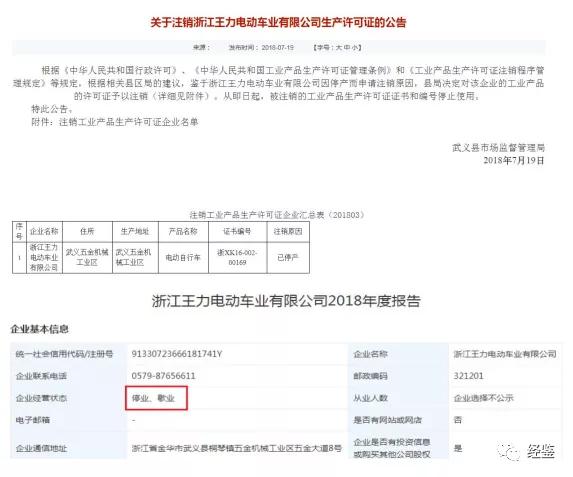Click the 来源 source label
Image resolution: width=573 pixels, height=477 pixels.
click(201, 48)
